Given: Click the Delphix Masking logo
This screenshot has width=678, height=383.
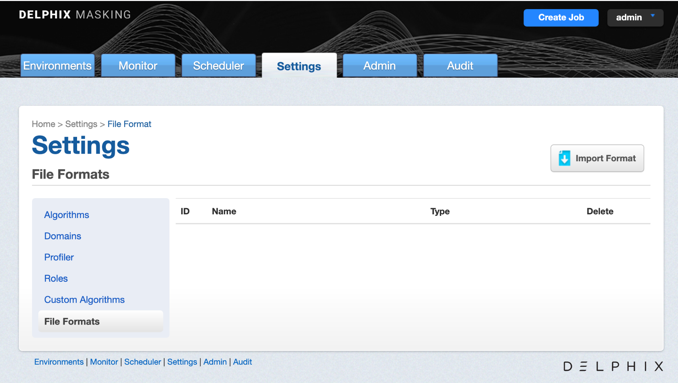Looking at the screenshot, I should coord(75,15).
